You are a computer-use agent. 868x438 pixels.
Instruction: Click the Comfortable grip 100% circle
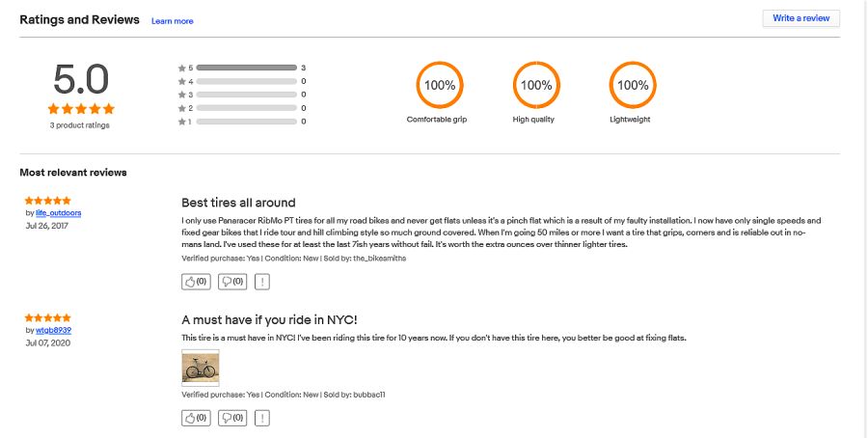(x=440, y=85)
